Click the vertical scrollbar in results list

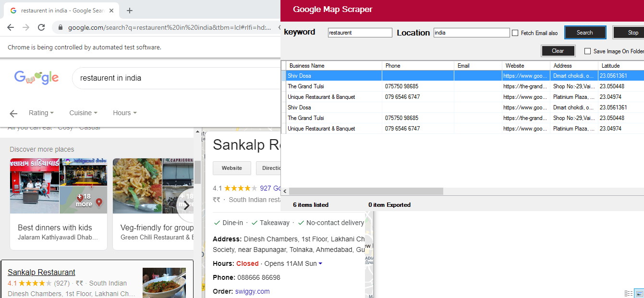point(197,171)
